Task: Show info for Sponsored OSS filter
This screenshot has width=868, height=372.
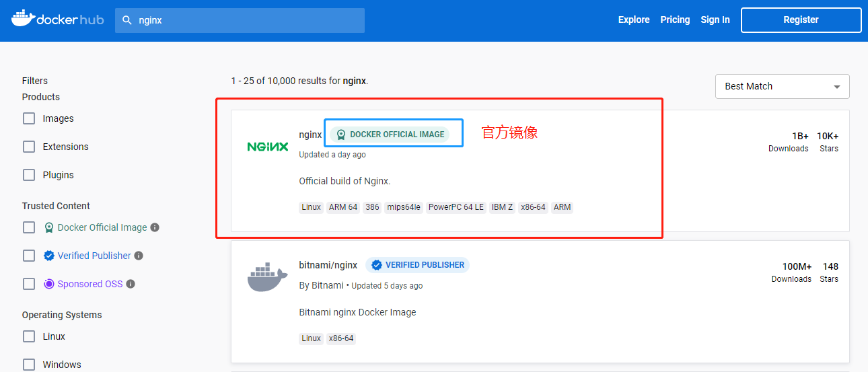Action: click(x=131, y=284)
